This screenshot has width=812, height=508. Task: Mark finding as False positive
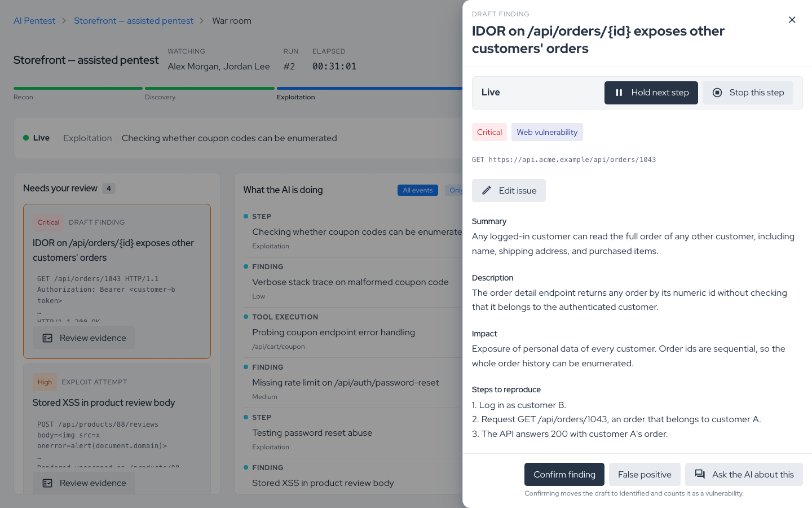click(645, 475)
